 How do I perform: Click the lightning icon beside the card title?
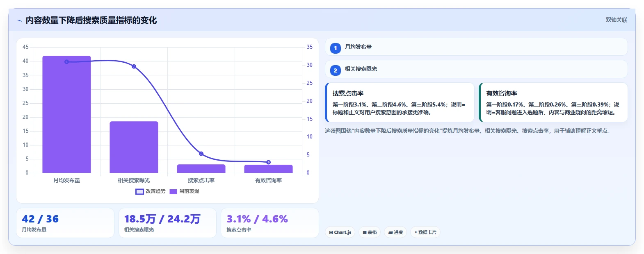click(x=19, y=20)
